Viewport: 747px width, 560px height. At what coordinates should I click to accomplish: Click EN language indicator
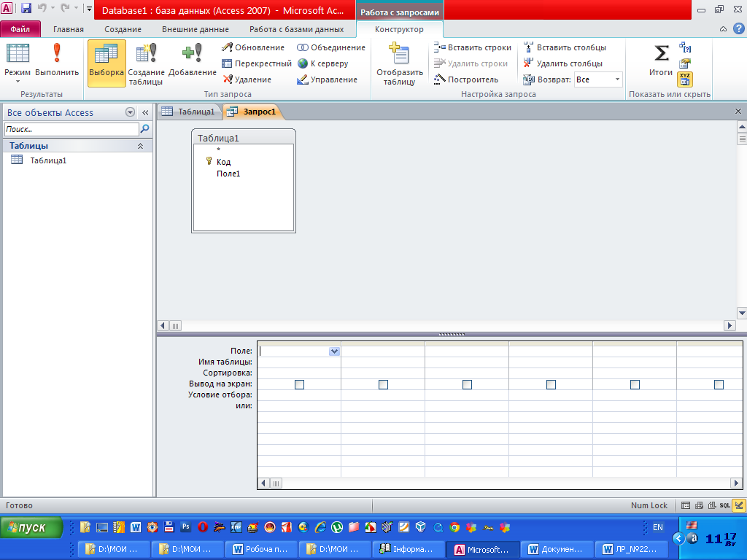[x=657, y=527]
